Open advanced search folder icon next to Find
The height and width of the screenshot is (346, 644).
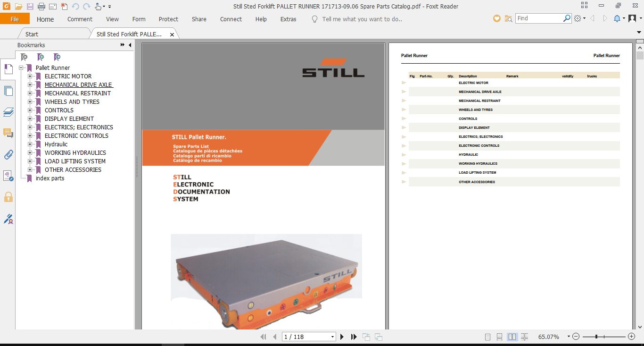point(508,18)
